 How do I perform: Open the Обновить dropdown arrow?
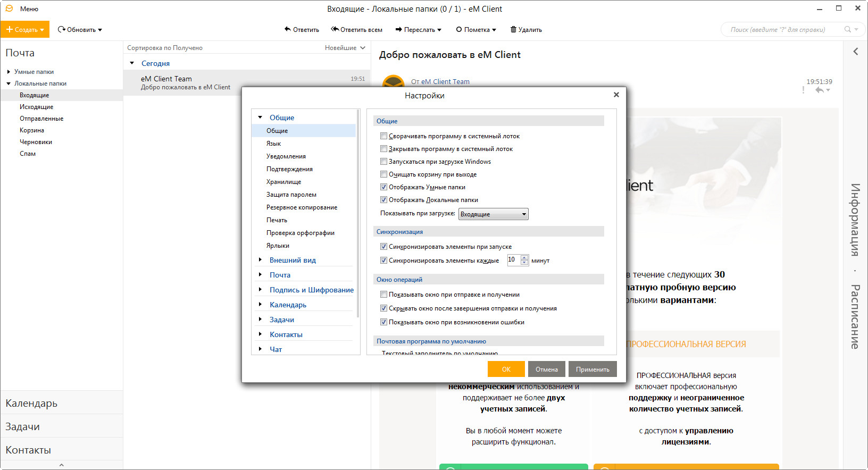(100, 30)
